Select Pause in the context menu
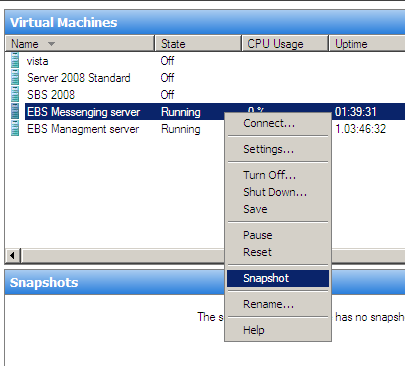 pyautogui.click(x=278, y=235)
